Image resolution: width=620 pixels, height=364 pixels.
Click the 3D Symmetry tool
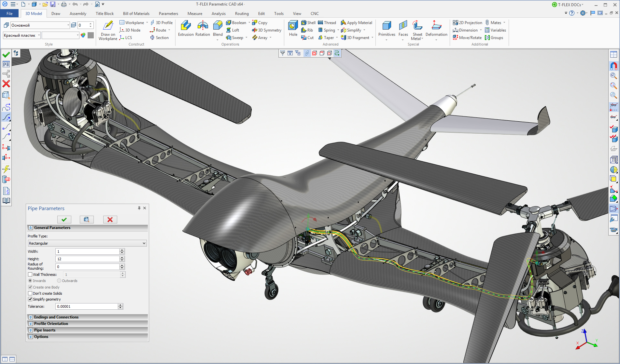(x=266, y=30)
